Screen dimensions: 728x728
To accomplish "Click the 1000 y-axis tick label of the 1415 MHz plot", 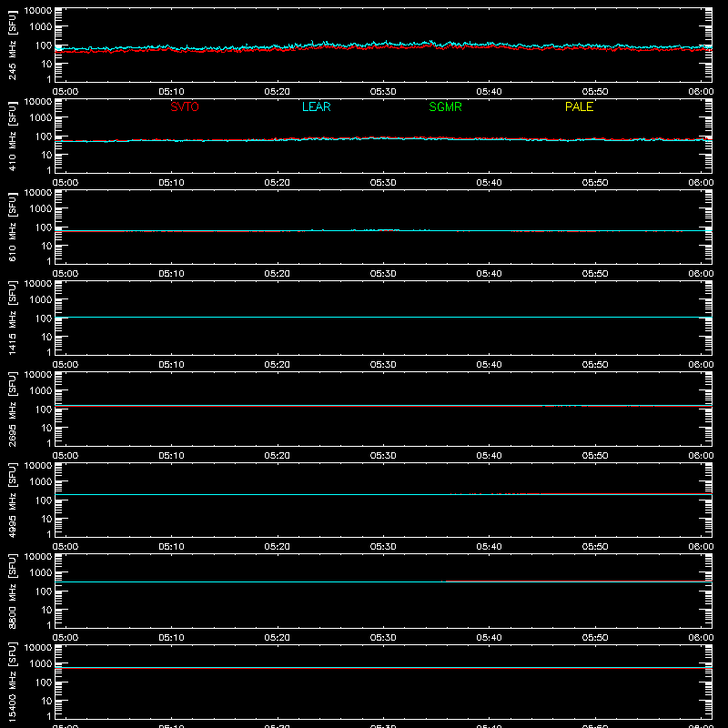I will tap(41, 300).
